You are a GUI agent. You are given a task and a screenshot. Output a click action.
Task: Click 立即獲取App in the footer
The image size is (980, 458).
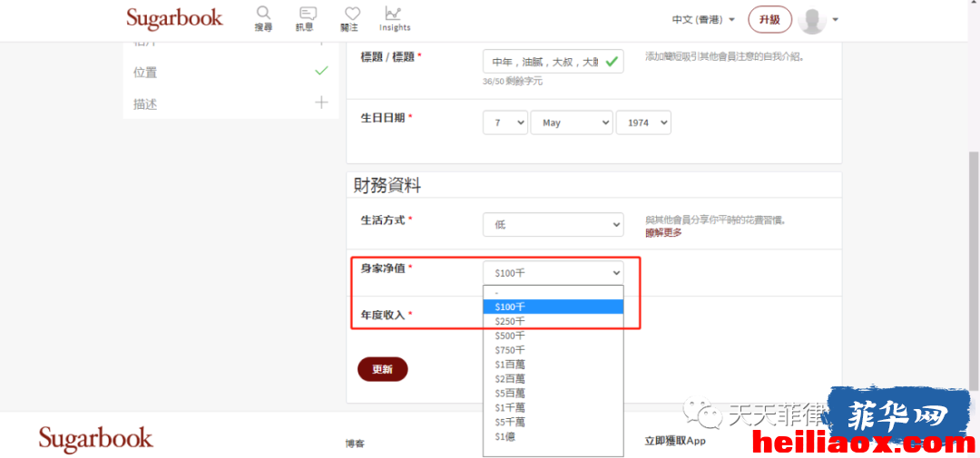(675, 441)
